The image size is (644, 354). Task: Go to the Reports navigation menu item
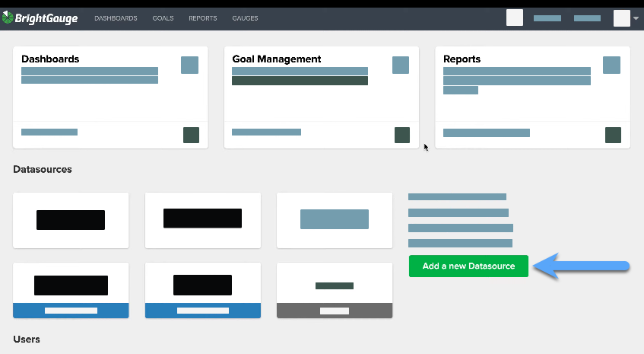(202, 18)
